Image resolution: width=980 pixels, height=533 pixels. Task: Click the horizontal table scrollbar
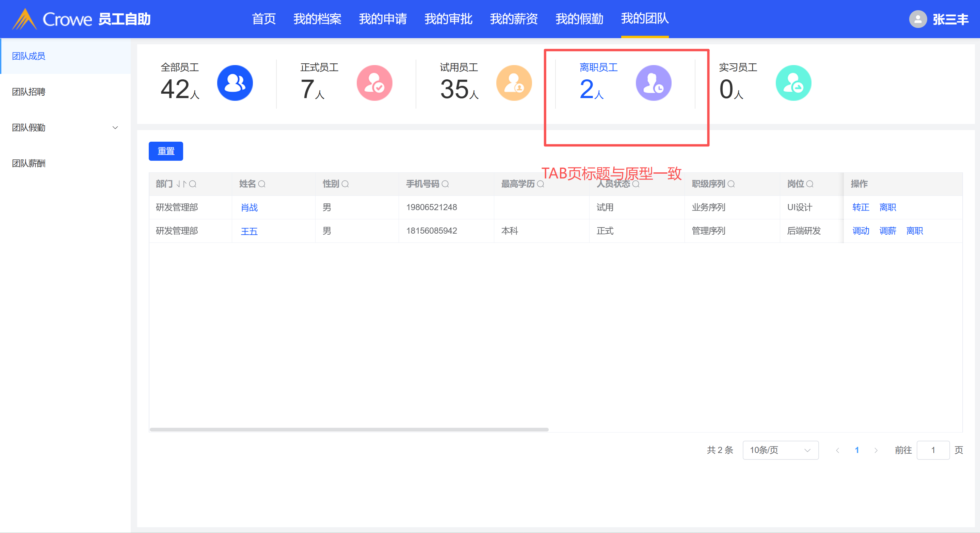coord(349,429)
